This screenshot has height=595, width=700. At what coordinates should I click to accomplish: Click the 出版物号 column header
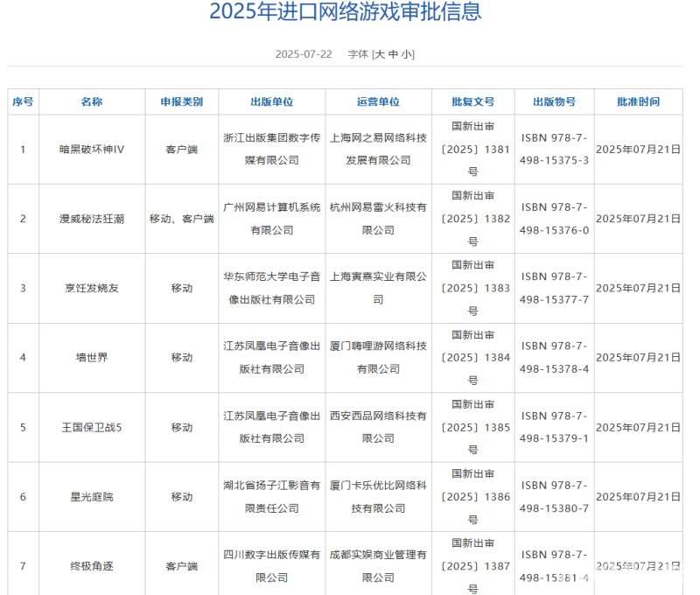click(x=554, y=101)
